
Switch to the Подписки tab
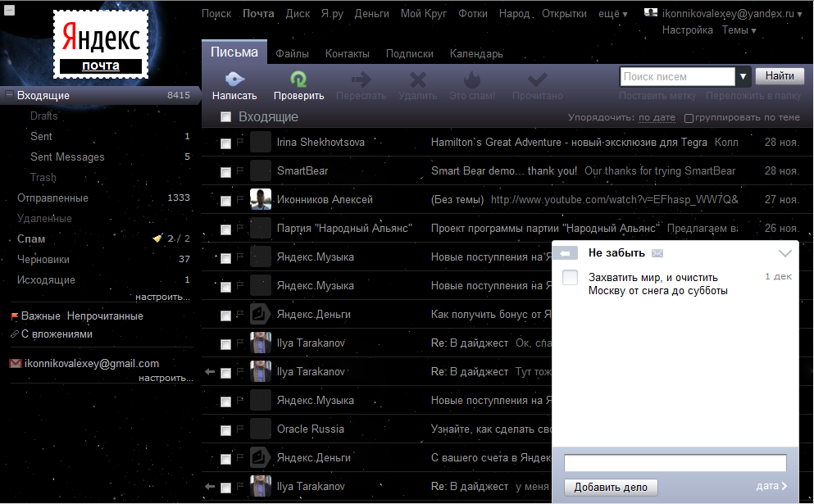tap(410, 53)
